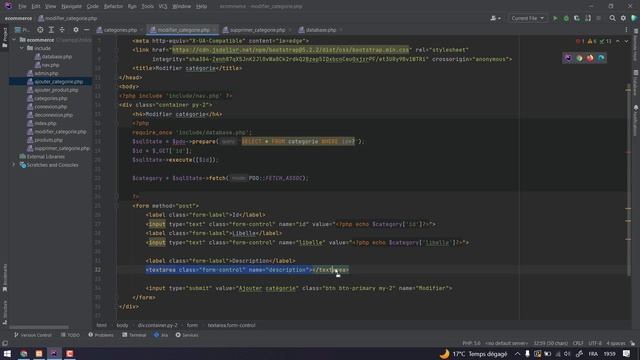Go to previous highlighted error arrow
Image resolution: width=640 pixels, height=360 pixels.
click(618, 41)
